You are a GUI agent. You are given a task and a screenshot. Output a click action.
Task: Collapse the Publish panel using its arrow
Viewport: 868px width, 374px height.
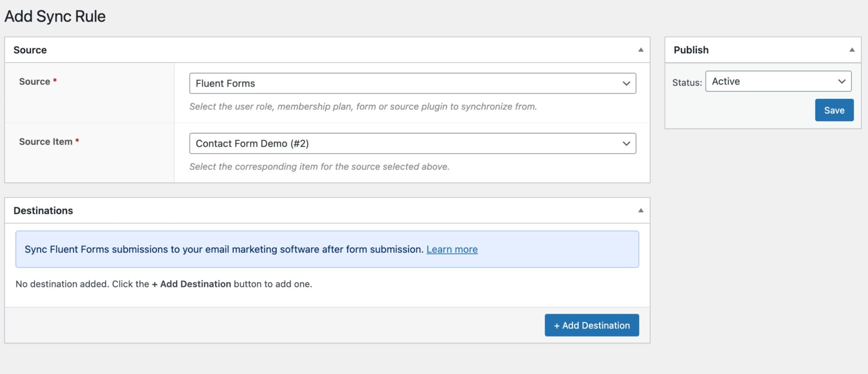pos(852,50)
